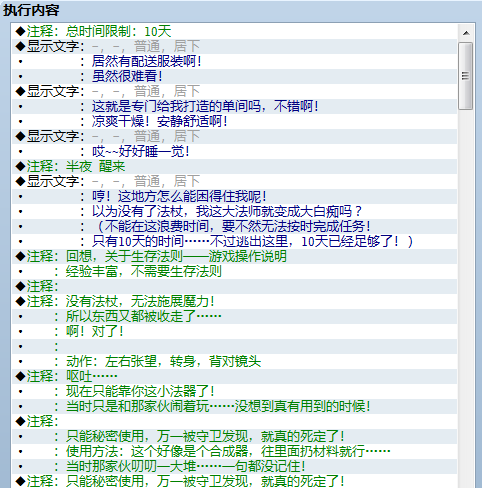482x488 pixels.
Task: Select the line '以为没有了法杖，我这大法师就变成大白痴吗？'
Action: (234, 211)
